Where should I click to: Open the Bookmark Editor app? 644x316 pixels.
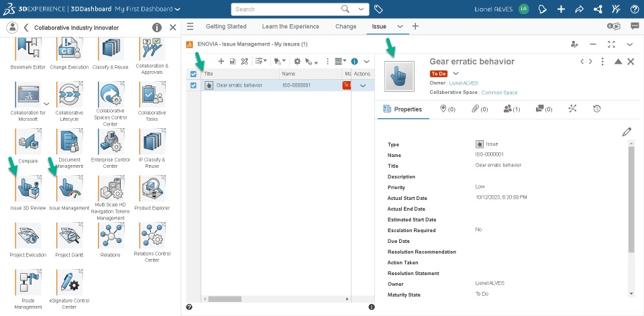[28, 48]
